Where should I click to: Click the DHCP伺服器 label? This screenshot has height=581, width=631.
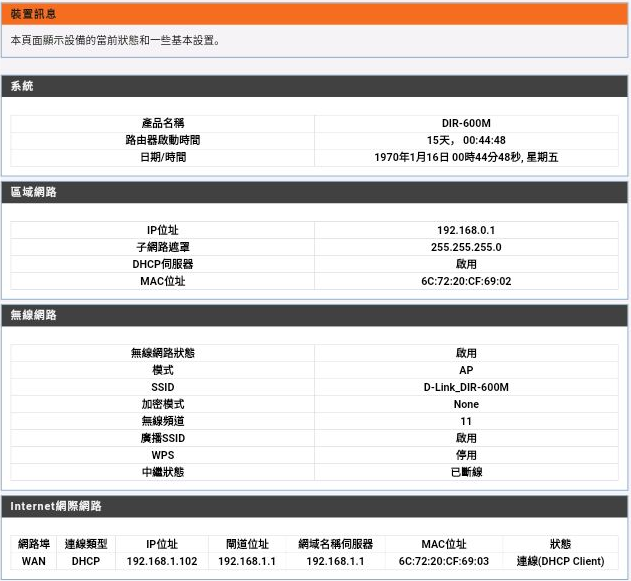tap(163, 264)
